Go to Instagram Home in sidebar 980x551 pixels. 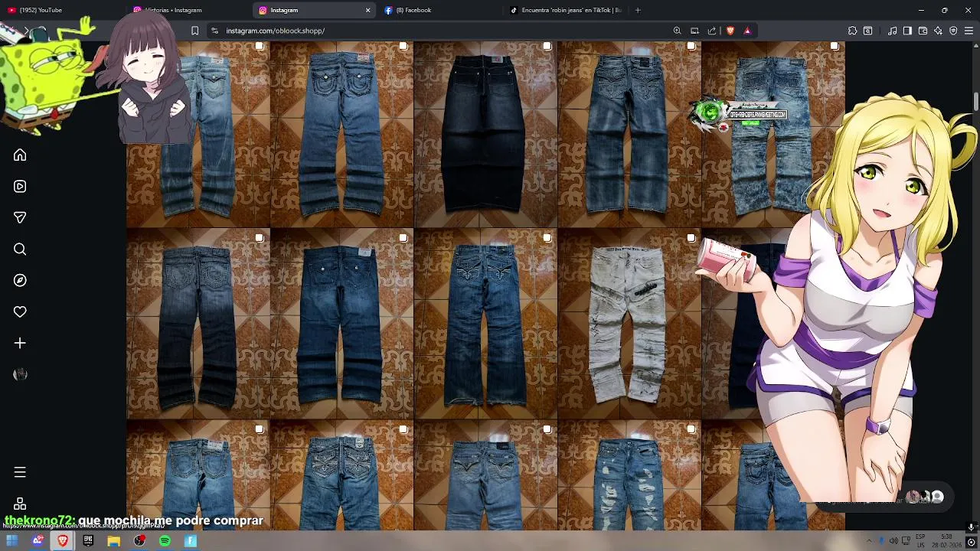tap(20, 155)
